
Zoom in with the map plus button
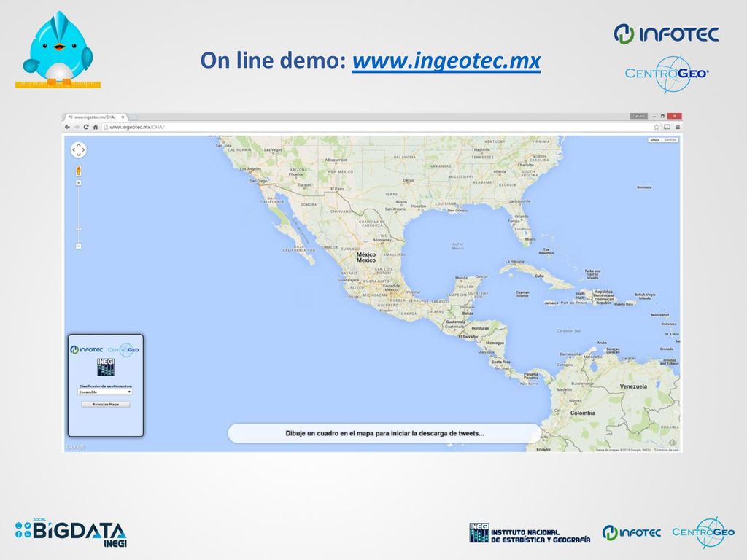coord(79,183)
